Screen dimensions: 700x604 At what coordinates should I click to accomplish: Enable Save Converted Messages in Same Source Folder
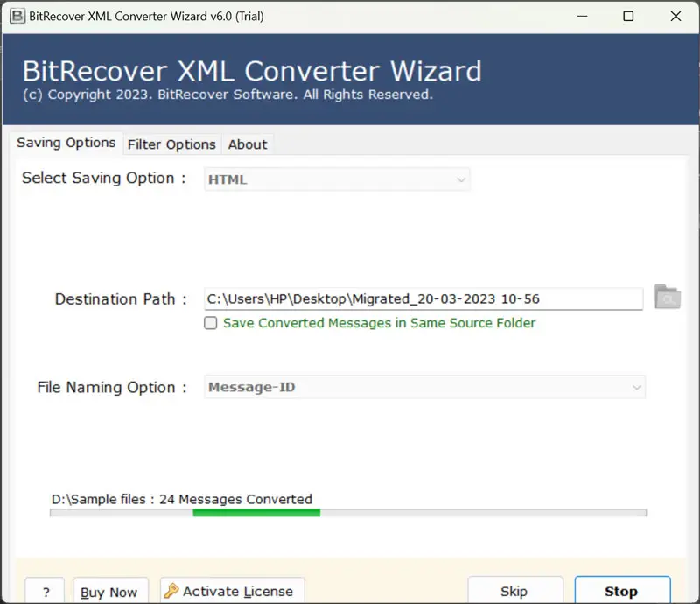point(211,323)
